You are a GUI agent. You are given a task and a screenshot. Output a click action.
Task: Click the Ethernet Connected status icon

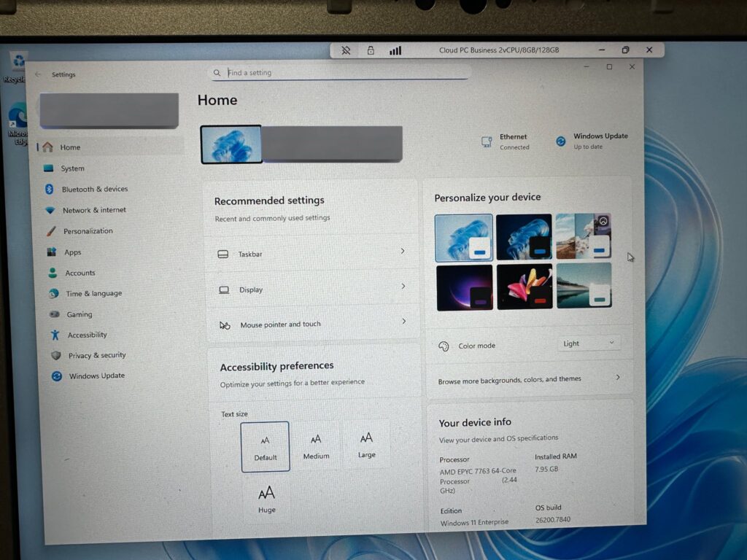pos(487,141)
